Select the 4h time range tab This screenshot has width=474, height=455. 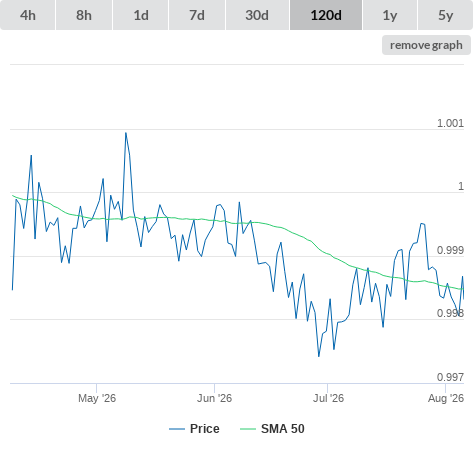click(28, 15)
